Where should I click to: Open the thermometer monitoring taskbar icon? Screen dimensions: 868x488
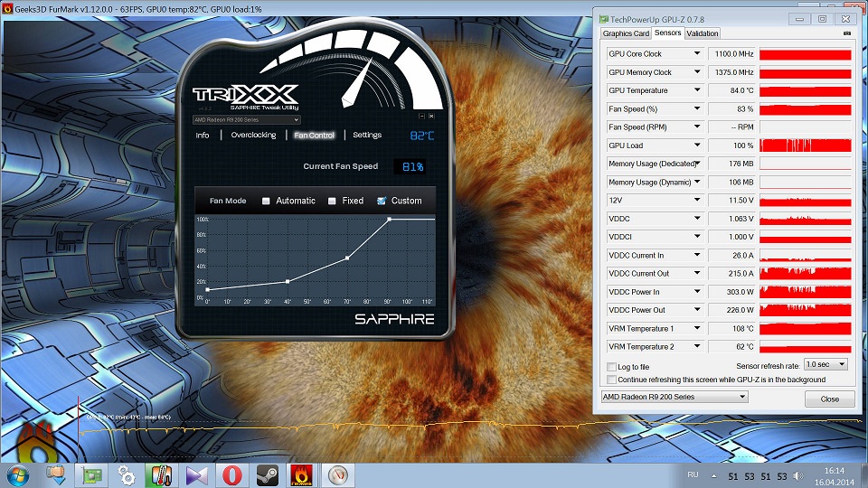pyautogui.click(x=161, y=476)
